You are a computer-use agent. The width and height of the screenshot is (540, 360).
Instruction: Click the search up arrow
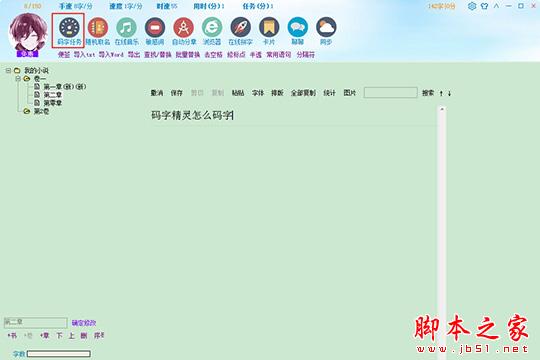(441, 93)
